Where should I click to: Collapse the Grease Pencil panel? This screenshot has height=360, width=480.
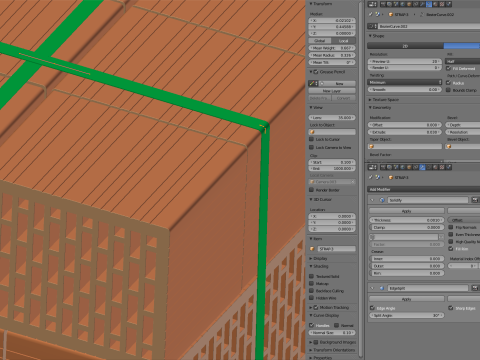coord(311,72)
